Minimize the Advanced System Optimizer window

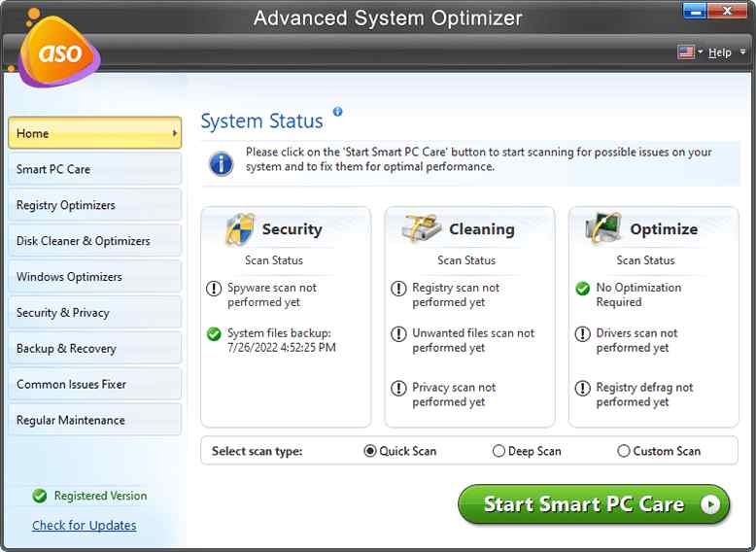[x=695, y=11]
